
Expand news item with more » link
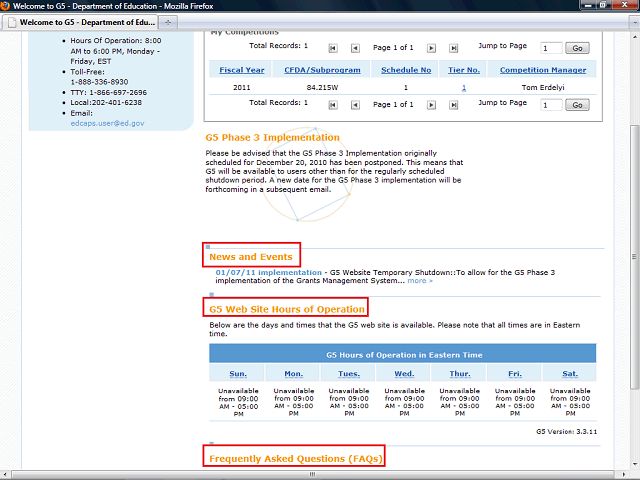tap(420, 281)
